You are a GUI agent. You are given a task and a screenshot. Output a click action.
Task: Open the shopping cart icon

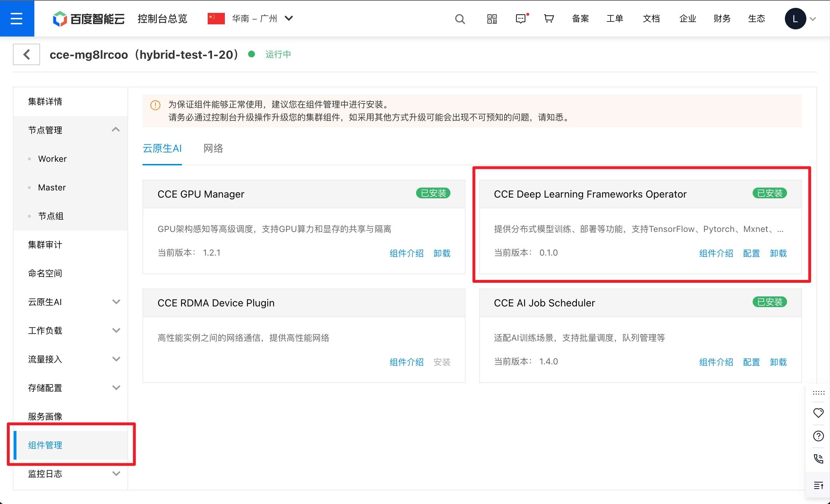[549, 19]
